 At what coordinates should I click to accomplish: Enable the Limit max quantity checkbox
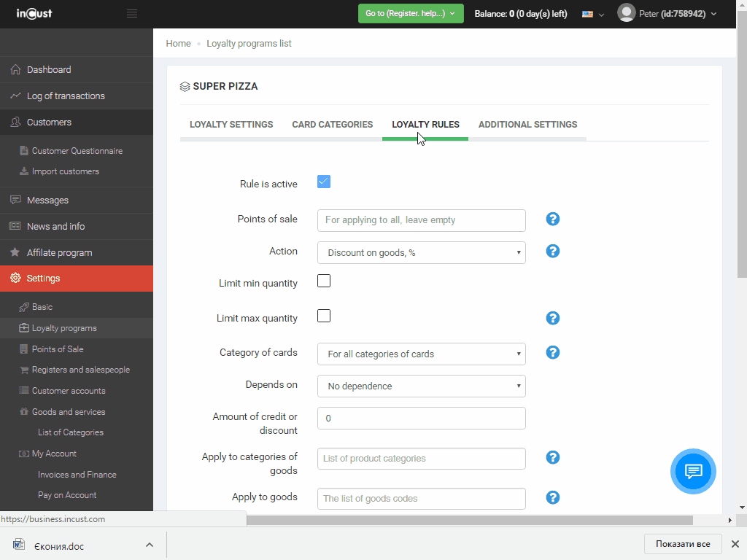pyautogui.click(x=324, y=316)
